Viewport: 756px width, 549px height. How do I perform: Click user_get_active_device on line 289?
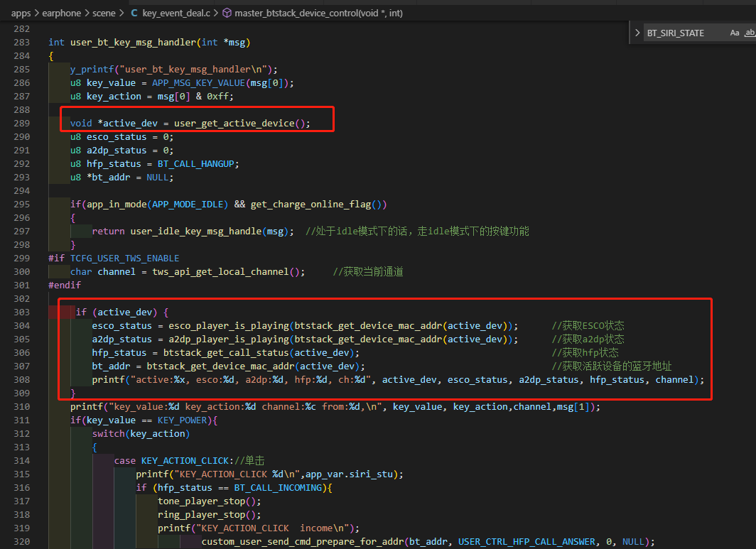234,124
